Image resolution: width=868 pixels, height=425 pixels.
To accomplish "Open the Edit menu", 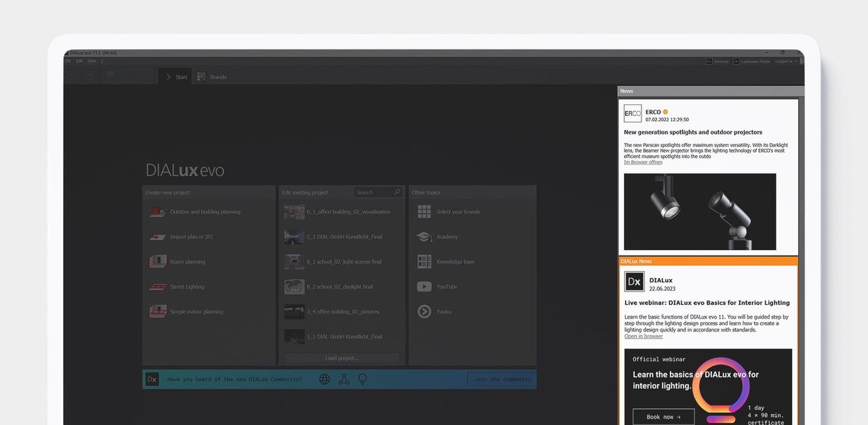I will point(79,61).
